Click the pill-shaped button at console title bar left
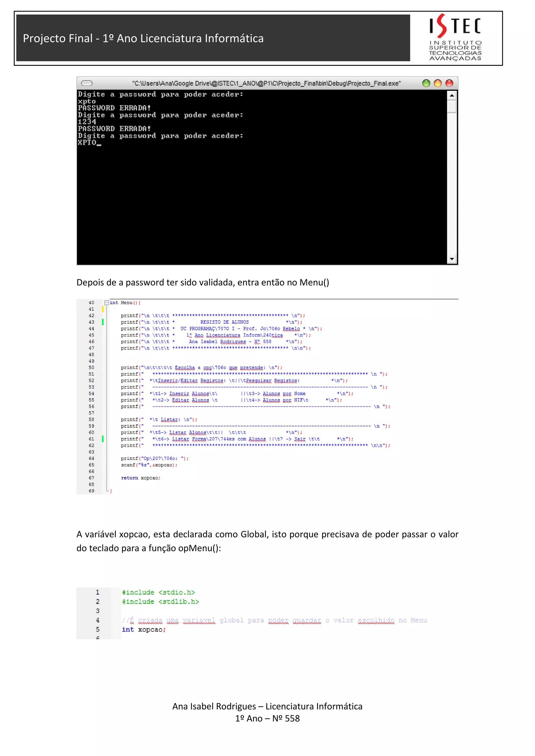This screenshot has height=756, width=535. point(87,83)
